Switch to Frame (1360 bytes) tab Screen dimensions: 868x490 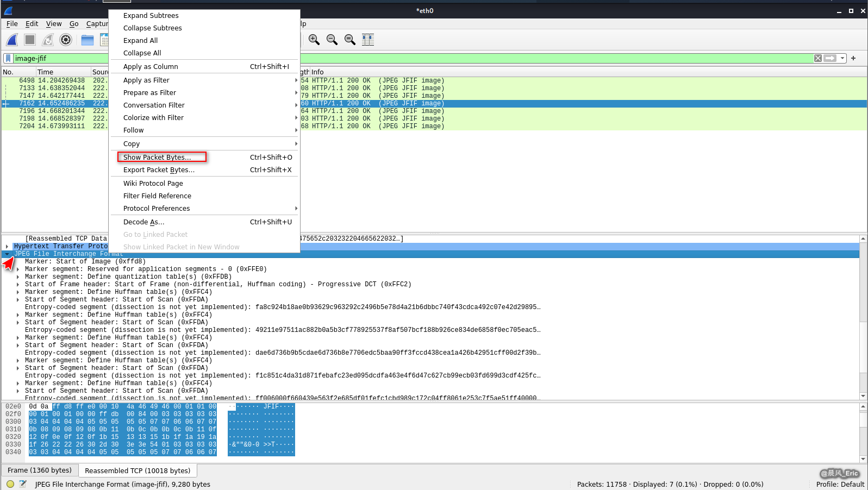click(40, 470)
